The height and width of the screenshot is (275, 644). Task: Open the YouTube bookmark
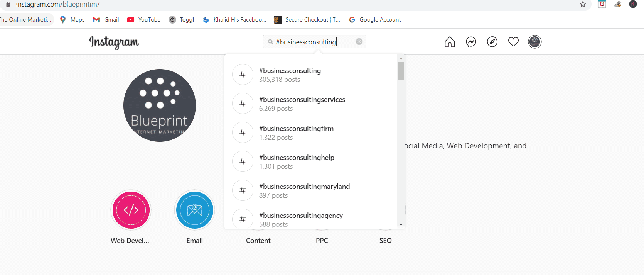(144, 20)
